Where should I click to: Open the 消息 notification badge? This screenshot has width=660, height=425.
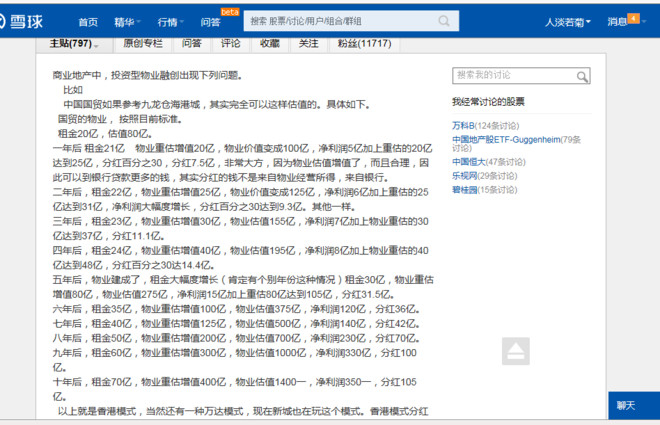pyautogui.click(x=633, y=18)
